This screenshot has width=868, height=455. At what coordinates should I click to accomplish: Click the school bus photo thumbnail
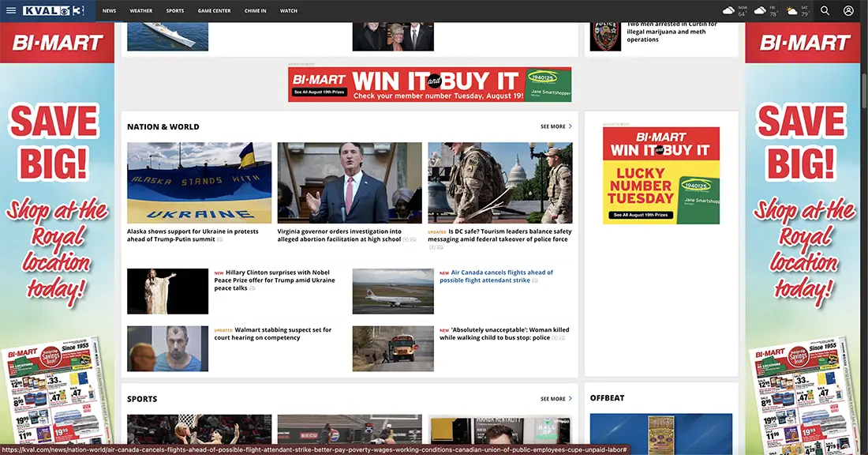pyautogui.click(x=393, y=348)
